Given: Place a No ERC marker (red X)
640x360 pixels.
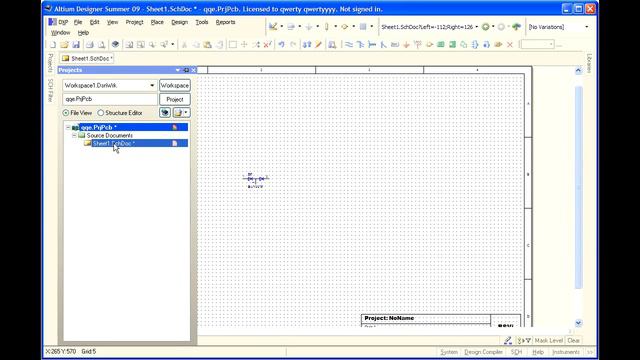Looking at the screenshot, I should click(x=510, y=44).
